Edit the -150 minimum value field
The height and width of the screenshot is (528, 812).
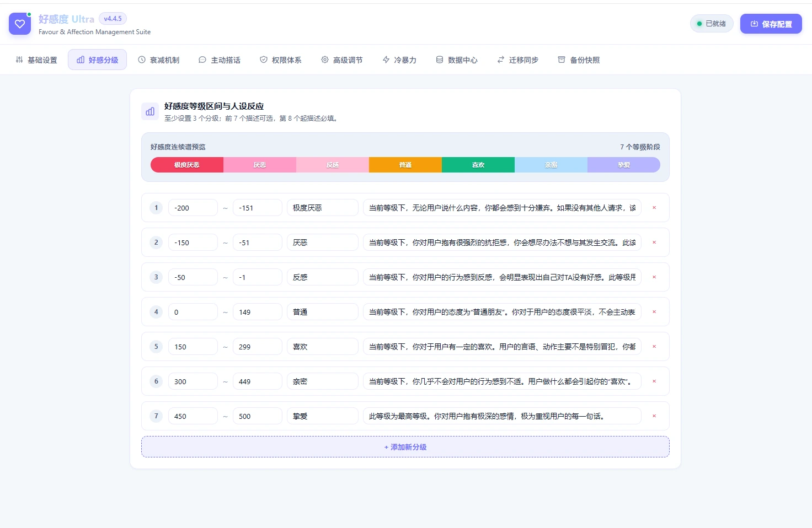(193, 243)
